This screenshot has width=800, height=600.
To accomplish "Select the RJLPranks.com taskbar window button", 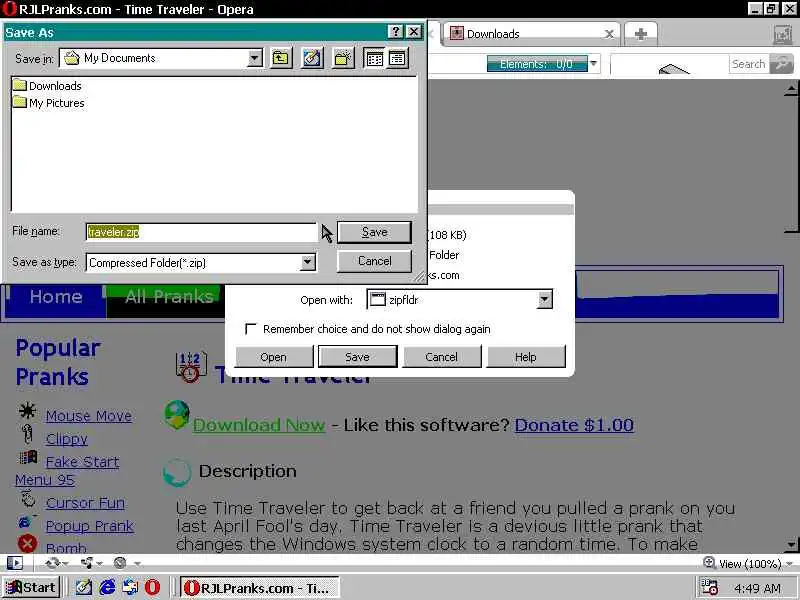I will tap(260, 587).
